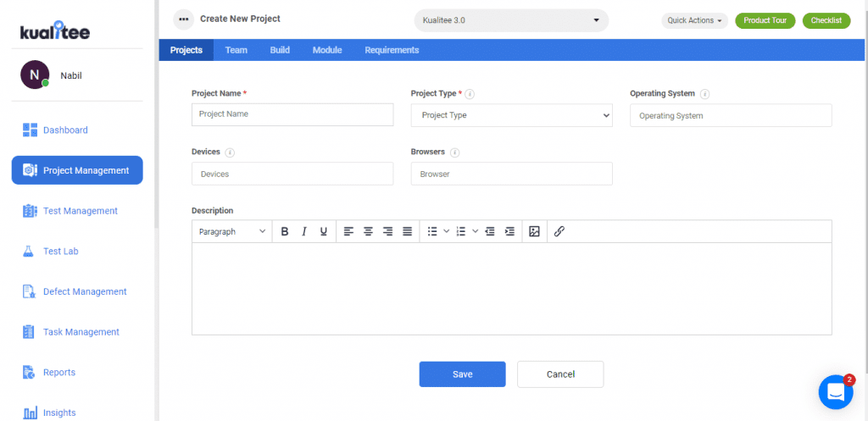The width and height of the screenshot is (868, 421).
Task: Expand numbered list style options arrow
Action: 475,232
